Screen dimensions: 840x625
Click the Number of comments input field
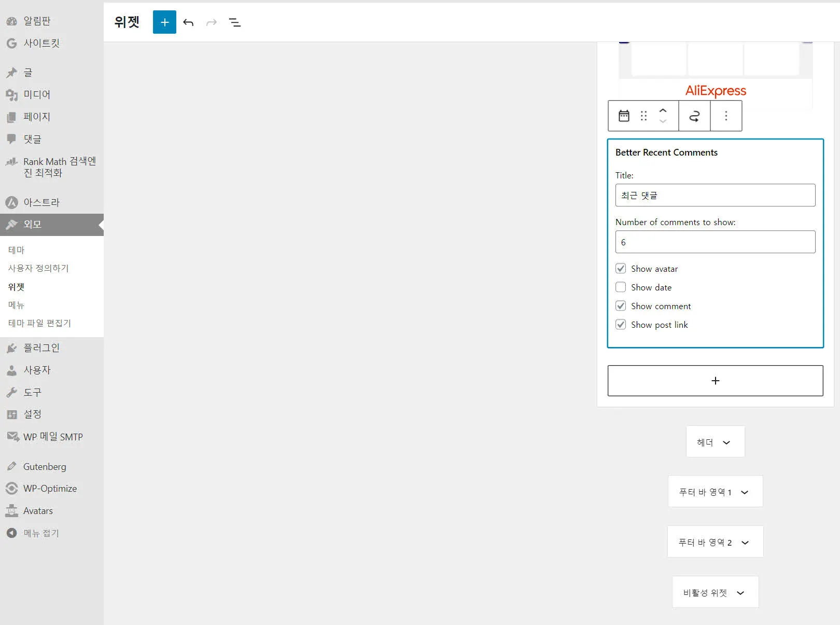point(715,242)
